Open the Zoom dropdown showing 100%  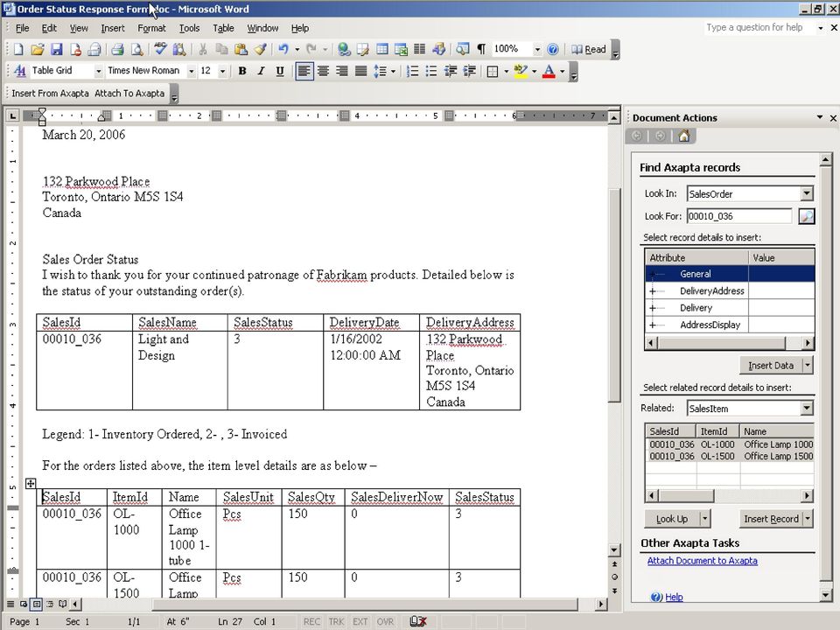click(x=536, y=49)
